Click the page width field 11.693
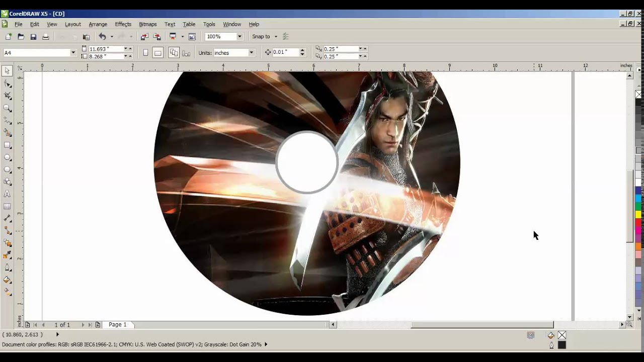The width and height of the screenshot is (644, 362). (x=106, y=49)
